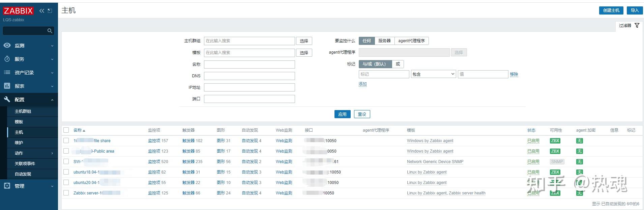Viewport: 644px width, 210px height.
Task: Collapse the sidebar with double-arrow icon
Action: pyautogui.click(x=41, y=11)
